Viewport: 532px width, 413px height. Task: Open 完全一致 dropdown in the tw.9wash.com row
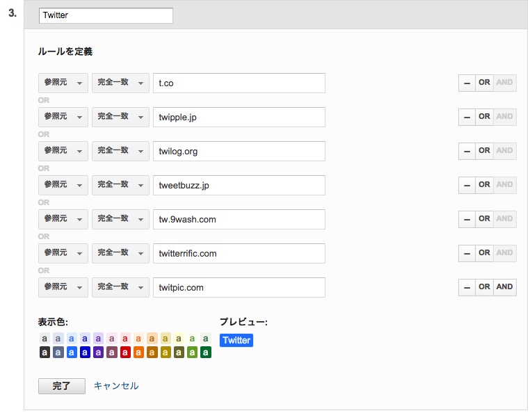coord(120,220)
